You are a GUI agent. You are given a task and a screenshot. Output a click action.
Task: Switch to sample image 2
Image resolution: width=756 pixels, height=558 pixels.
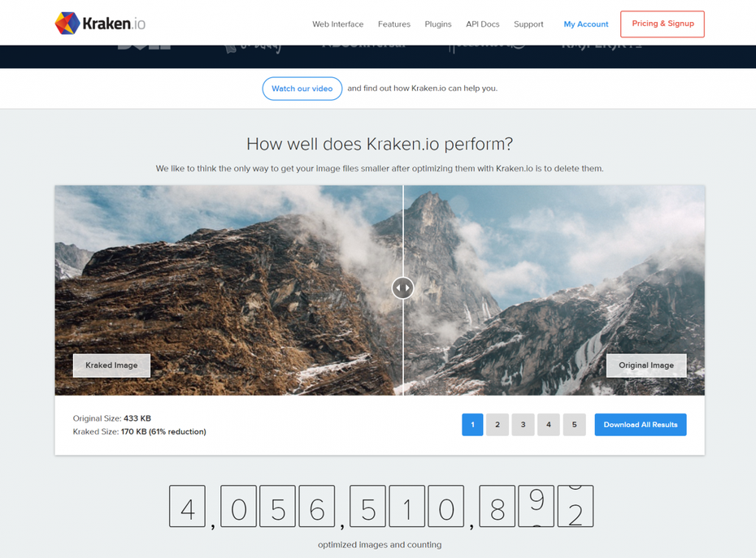[x=497, y=425]
